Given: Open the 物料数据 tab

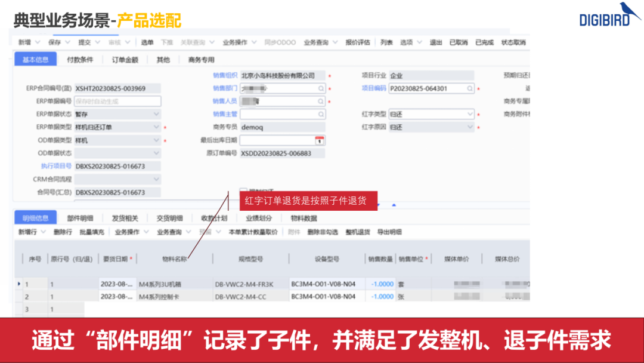Looking at the screenshot, I should click(x=304, y=218).
